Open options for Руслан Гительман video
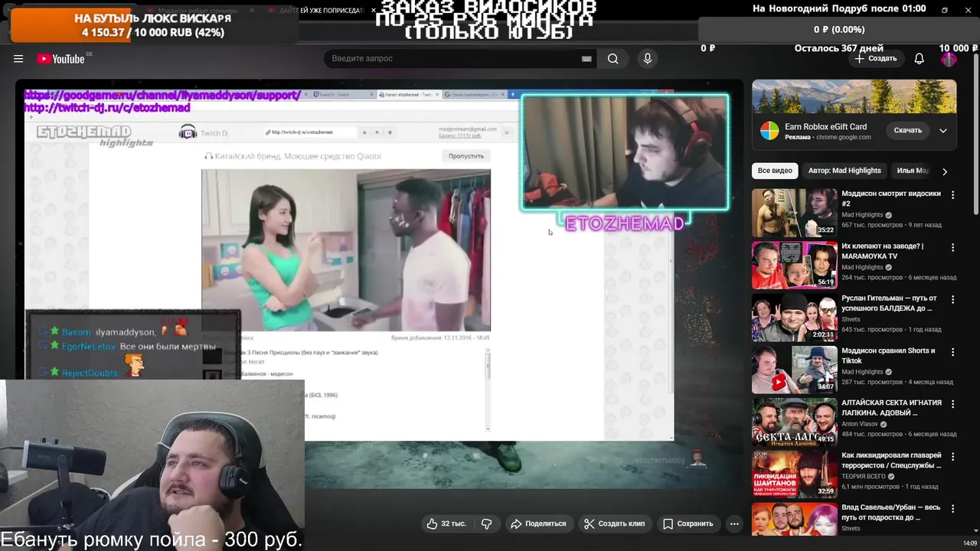This screenshot has height=551, width=980. point(953,299)
